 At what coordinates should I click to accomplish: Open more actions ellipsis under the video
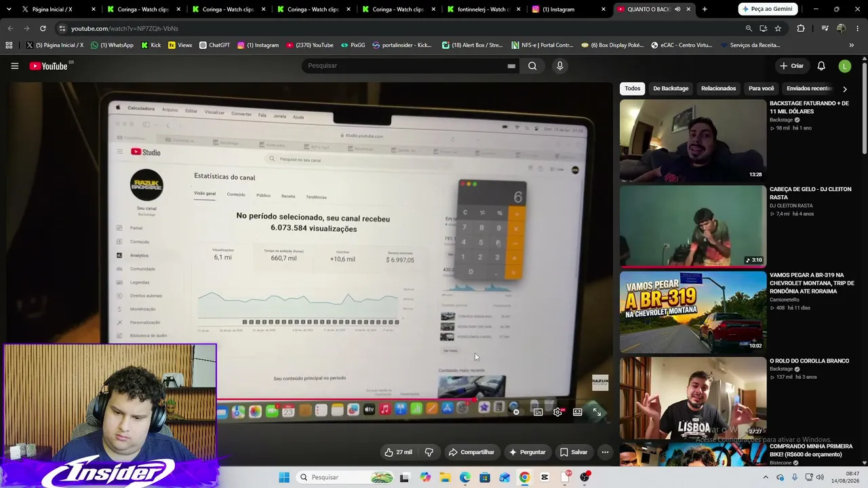605,452
